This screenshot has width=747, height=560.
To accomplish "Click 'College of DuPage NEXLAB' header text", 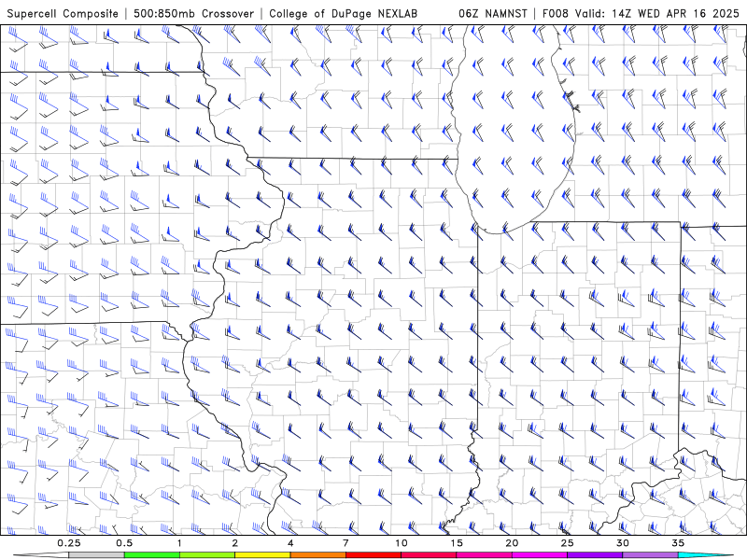I will coord(343,13).
